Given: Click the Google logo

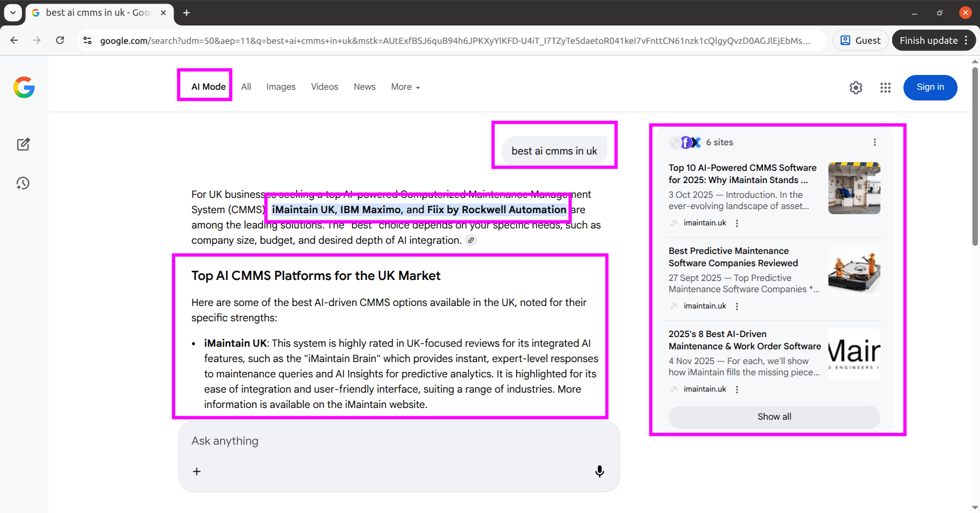Looking at the screenshot, I should click(24, 87).
